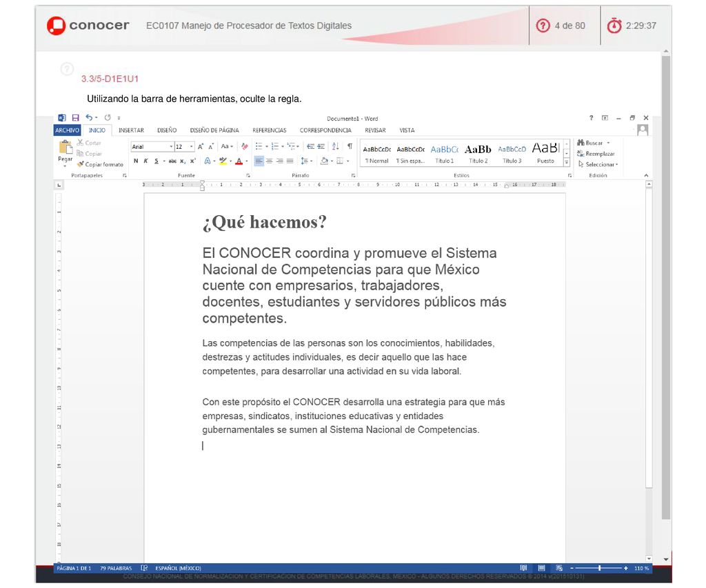The image size is (706, 588).
Task: Click the Word application icon in title bar
Action: pyautogui.click(x=62, y=118)
